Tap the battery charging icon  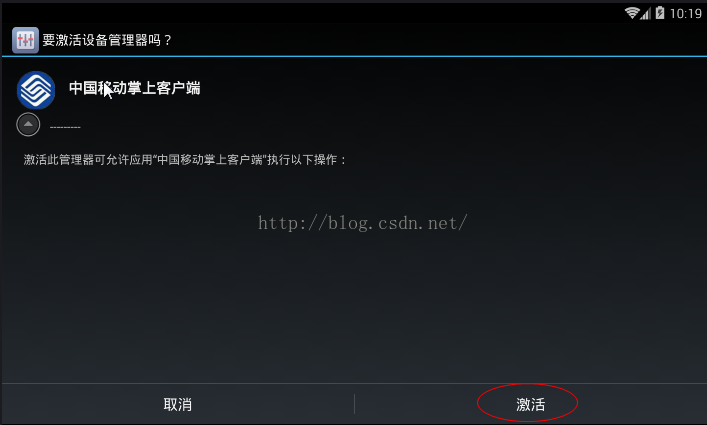(x=660, y=13)
